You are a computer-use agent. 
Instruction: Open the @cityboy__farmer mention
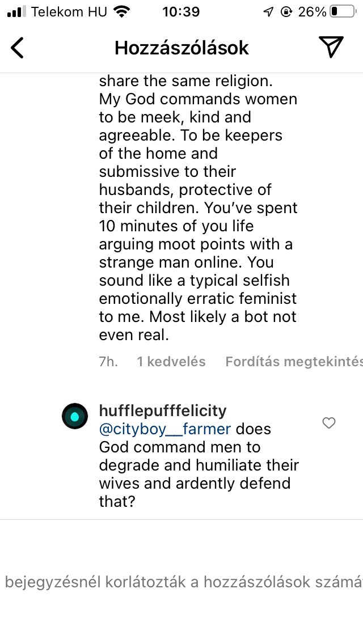coord(165,429)
